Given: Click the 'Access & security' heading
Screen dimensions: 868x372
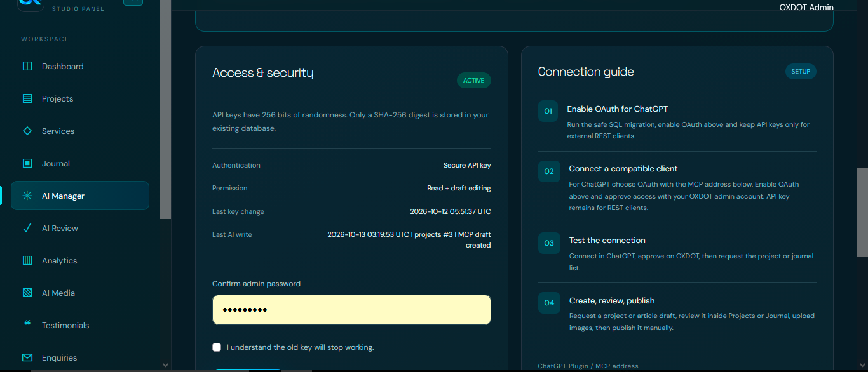Looking at the screenshot, I should tap(263, 73).
